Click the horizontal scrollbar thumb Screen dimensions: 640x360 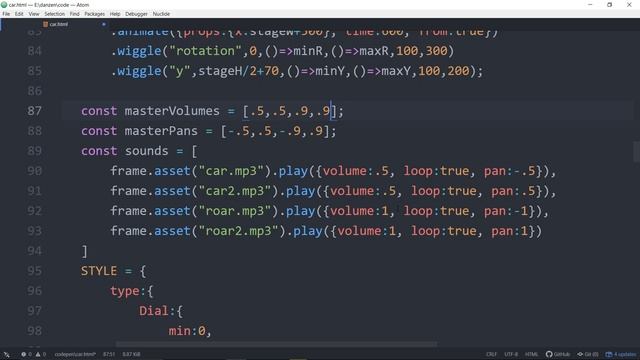[x=276, y=344]
